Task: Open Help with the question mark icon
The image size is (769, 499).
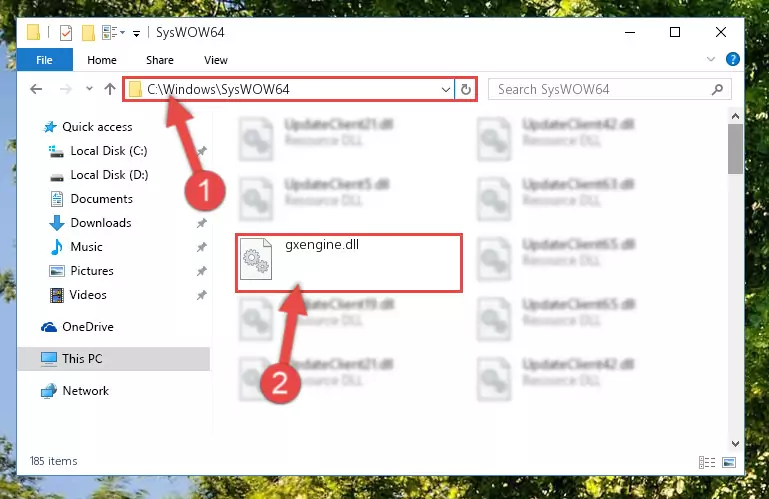Action: coord(733,59)
